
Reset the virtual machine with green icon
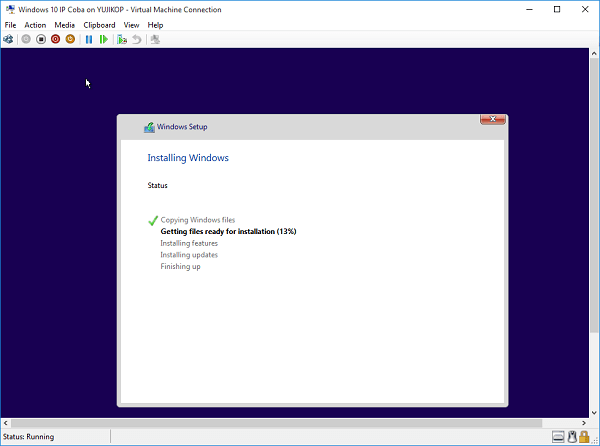point(103,39)
